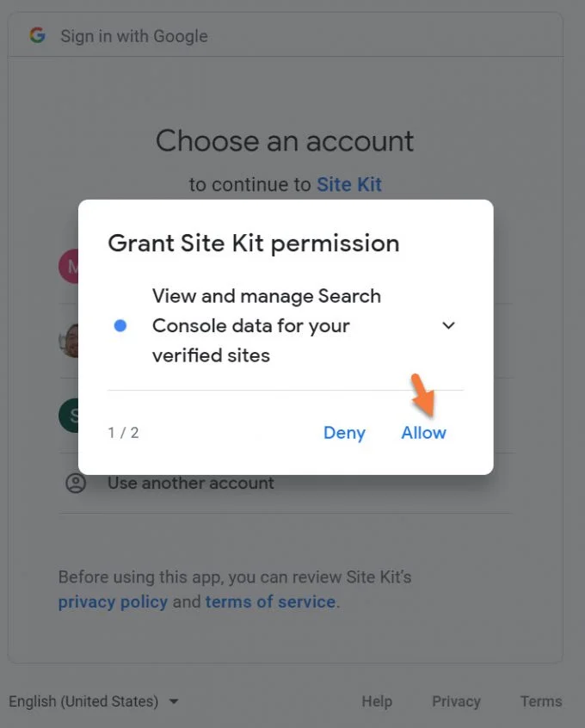This screenshot has width=585, height=728.
Task: Click the 1 / 2 step indicator
Action: point(124,433)
